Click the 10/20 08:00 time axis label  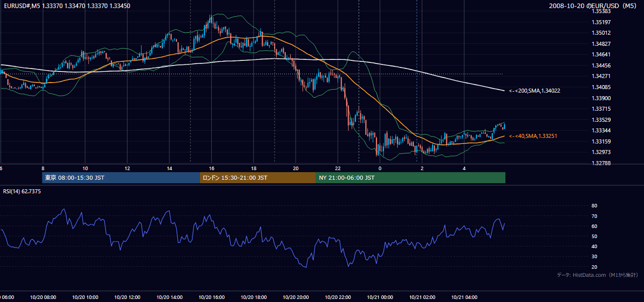(x=43, y=297)
